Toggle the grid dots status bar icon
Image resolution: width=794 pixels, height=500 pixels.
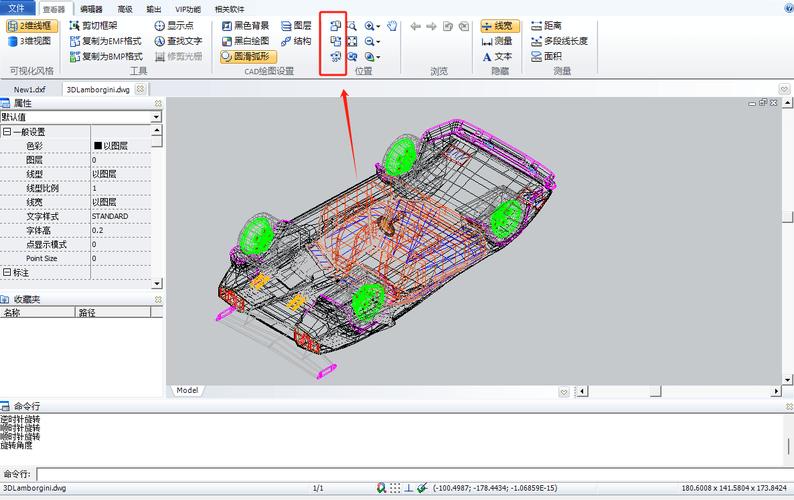(x=395, y=488)
